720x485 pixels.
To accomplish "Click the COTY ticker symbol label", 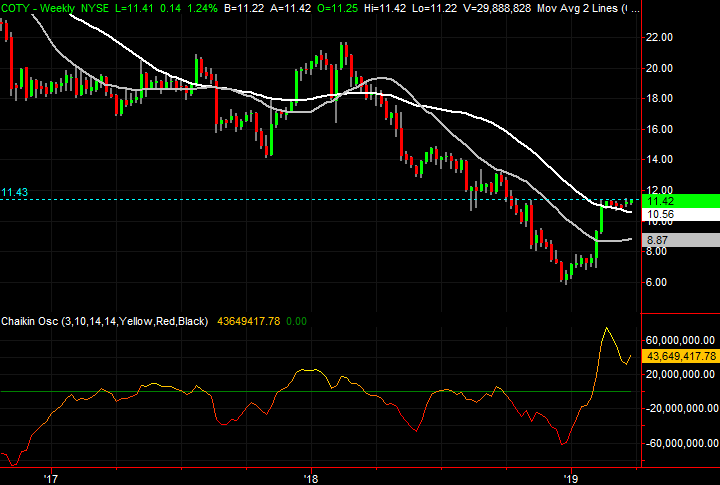I will coord(17,9).
